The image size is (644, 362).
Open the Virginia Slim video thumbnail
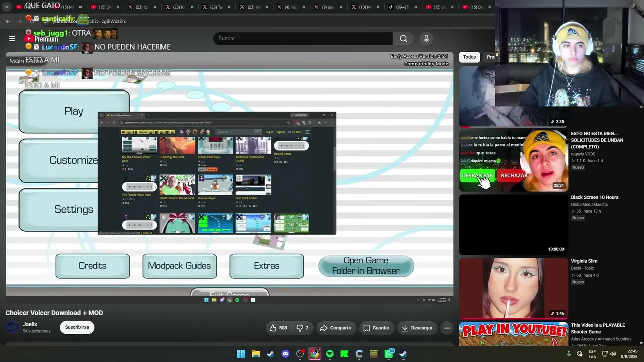(x=513, y=289)
